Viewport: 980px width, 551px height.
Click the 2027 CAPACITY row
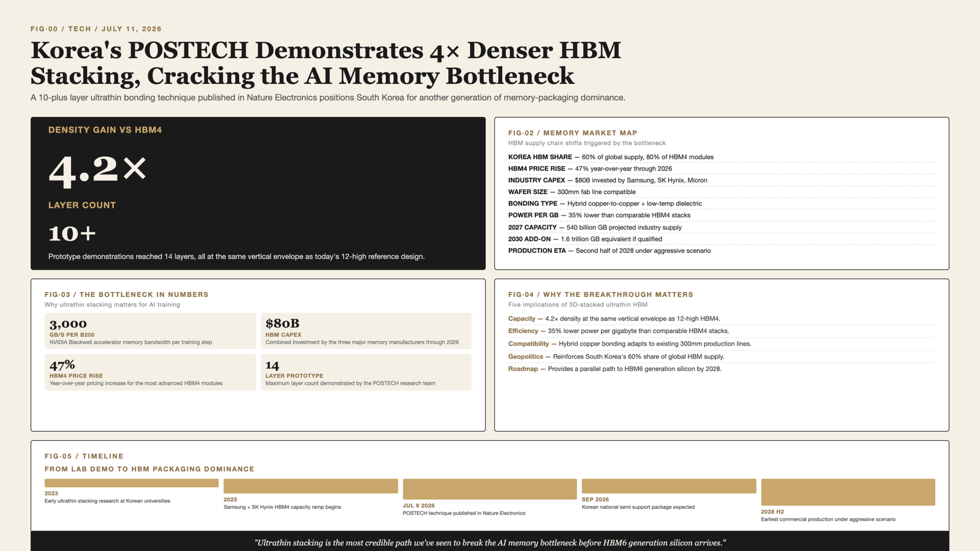(x=722, y=227)
